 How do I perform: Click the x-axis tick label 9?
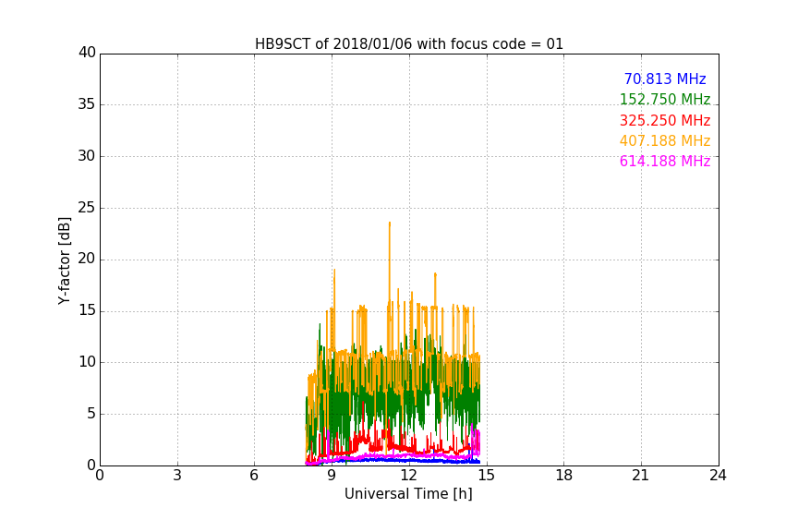tap(332, 476)
